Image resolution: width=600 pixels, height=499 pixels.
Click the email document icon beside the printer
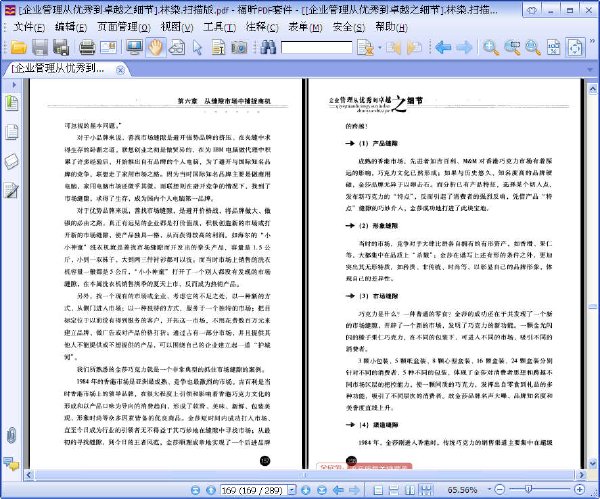coord(108,48)
